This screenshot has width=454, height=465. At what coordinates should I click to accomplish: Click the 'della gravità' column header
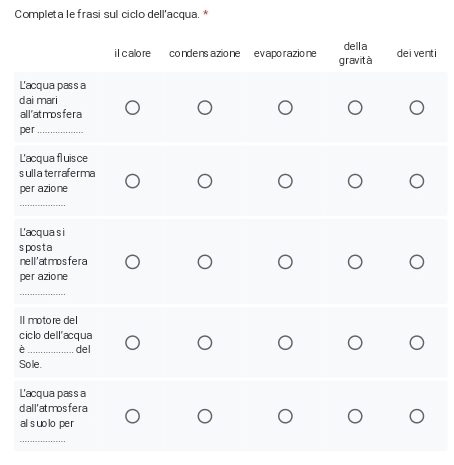[x=355, y=53]
